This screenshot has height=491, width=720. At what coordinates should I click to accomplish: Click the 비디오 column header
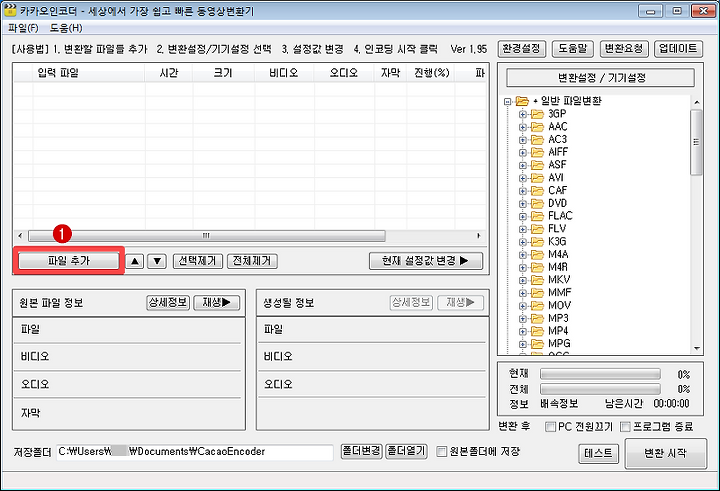click(x=284, y=73)
